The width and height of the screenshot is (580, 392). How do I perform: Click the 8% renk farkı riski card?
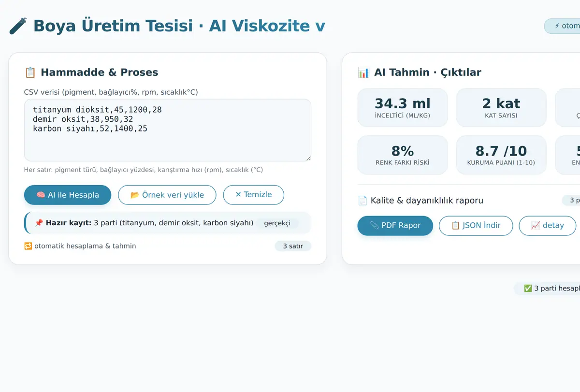click(403, 155)
